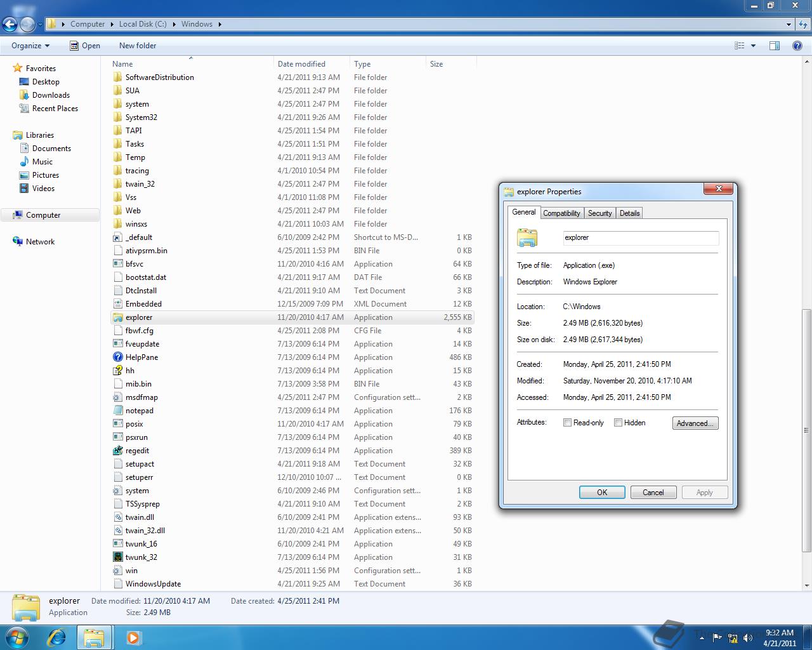
Task: Click the New folder button
Action: [138, 46]
